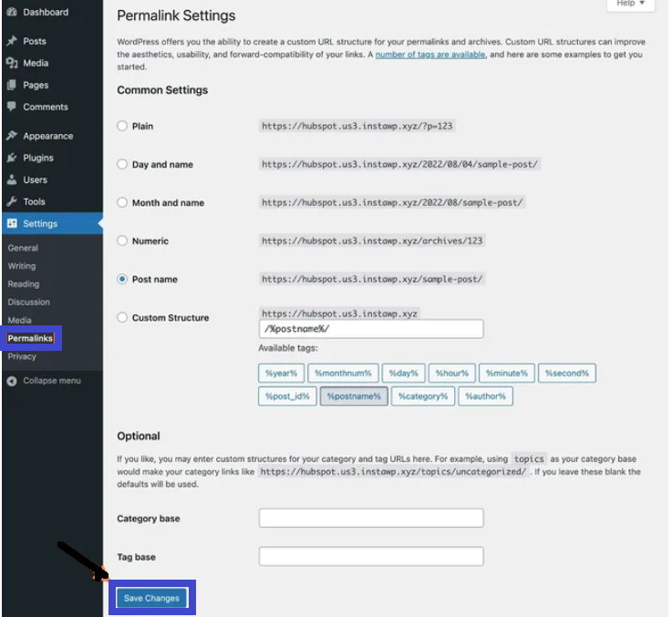Click the 2022/08/04/sample-post/ example URL
Image resolution: width=672 pixels, height=617 pixels.
pos(399,164)
